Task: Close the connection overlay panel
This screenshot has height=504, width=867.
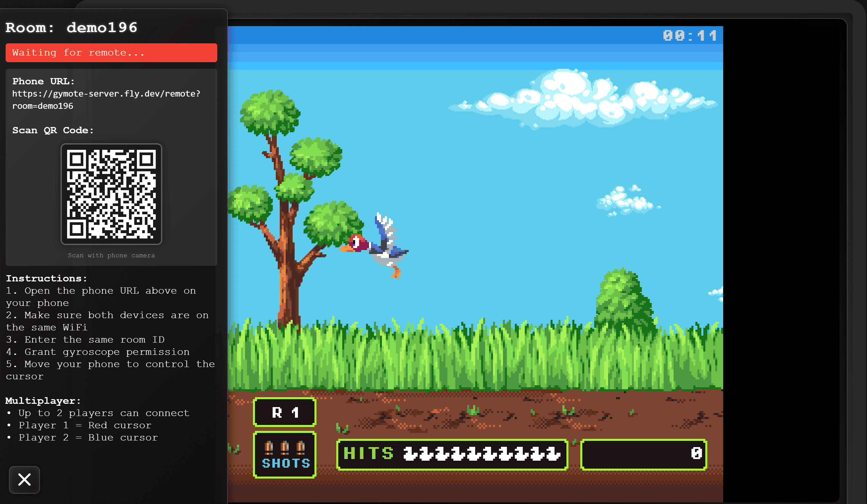Action: tap(24, 480)
